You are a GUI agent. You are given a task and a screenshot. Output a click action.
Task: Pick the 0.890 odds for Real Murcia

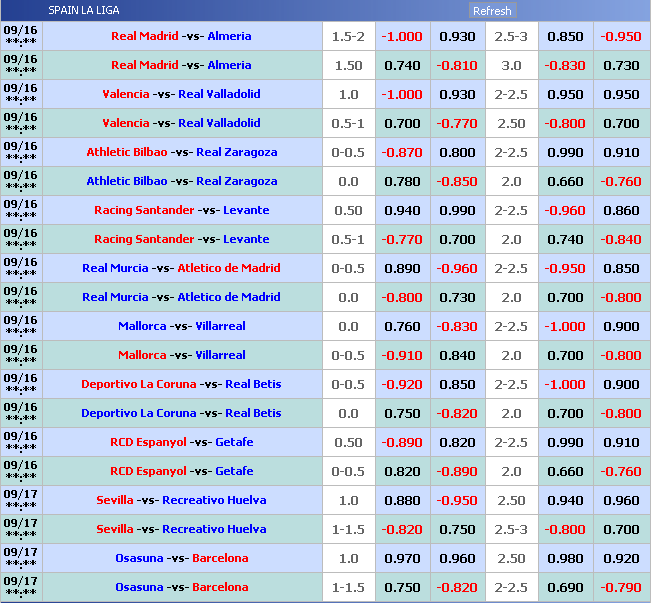[402, 268]
